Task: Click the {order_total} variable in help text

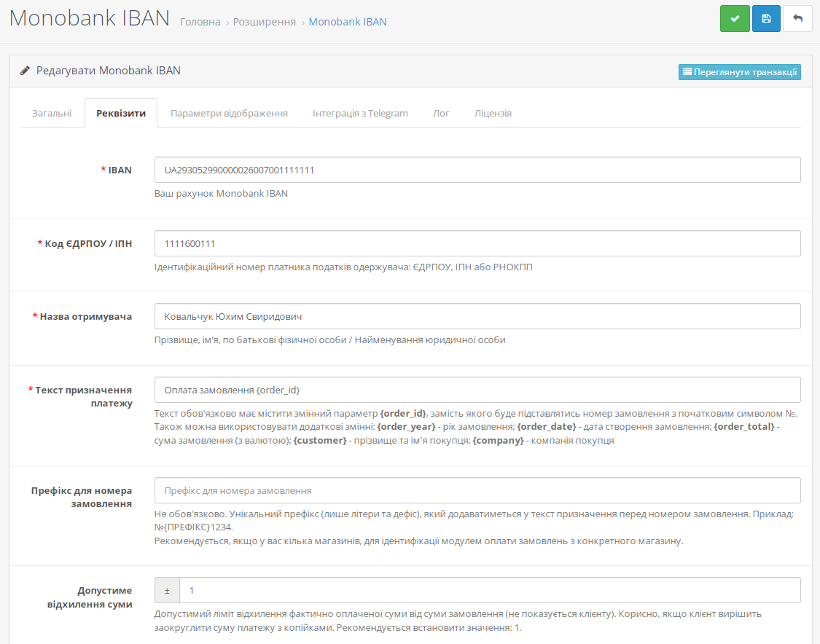Action: [x=743, y=427]
